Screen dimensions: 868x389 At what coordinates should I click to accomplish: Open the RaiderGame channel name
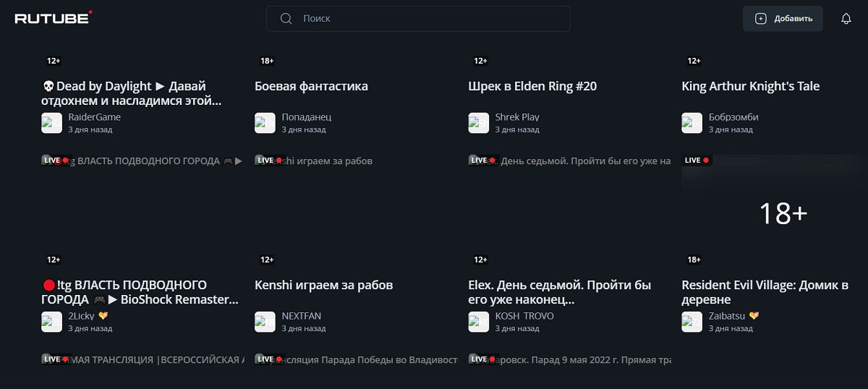[x=94, y=117]
